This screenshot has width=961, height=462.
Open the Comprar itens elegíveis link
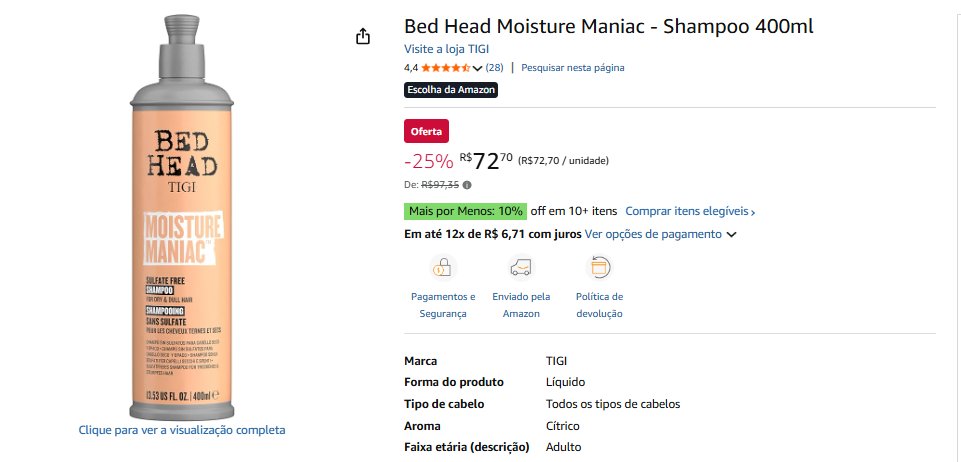click(x=690, y=211)
